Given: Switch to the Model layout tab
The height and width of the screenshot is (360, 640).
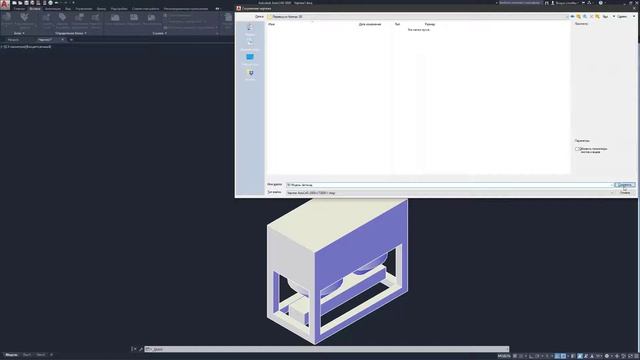Looking at the screenshot, I should pos(11,355).
